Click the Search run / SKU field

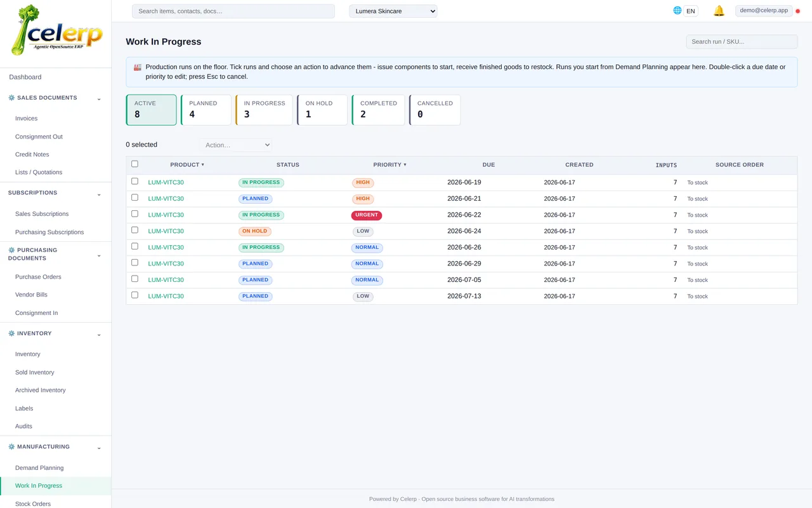[742, 41]
